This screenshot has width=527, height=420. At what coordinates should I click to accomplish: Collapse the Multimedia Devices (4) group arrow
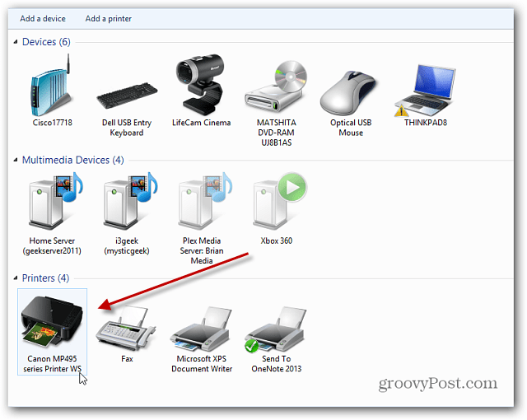(16, 160)
